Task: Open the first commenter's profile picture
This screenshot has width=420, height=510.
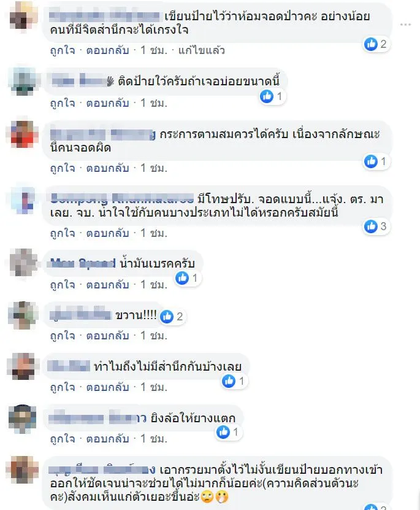Action: [23, 15]
